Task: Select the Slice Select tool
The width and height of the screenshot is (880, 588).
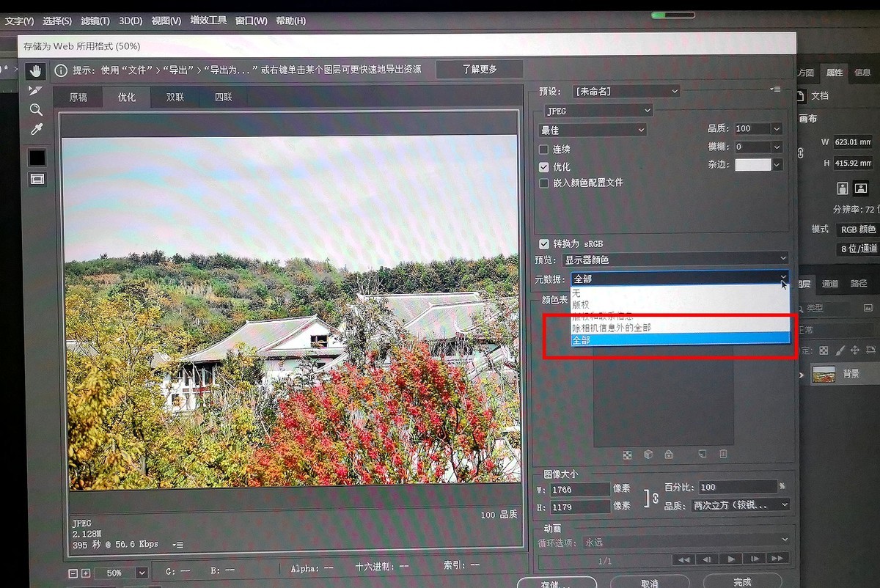Action: [36, 90]
